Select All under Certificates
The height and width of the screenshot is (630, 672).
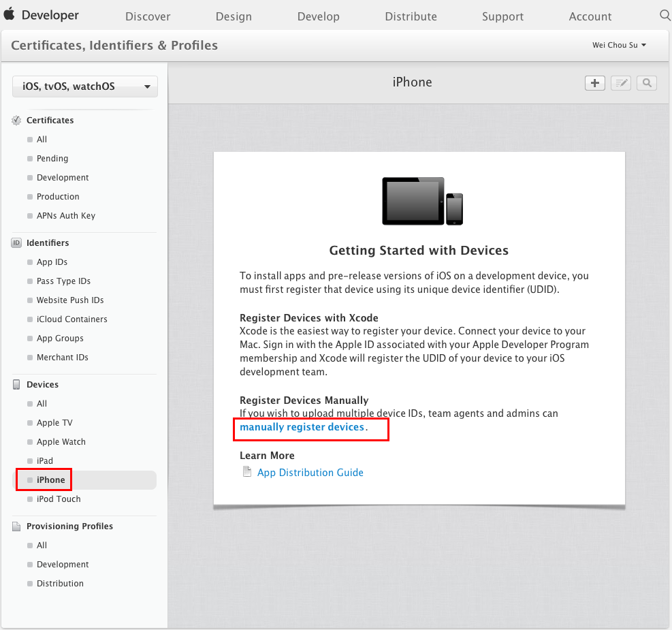pyautogui.click(x=42, y=140)
